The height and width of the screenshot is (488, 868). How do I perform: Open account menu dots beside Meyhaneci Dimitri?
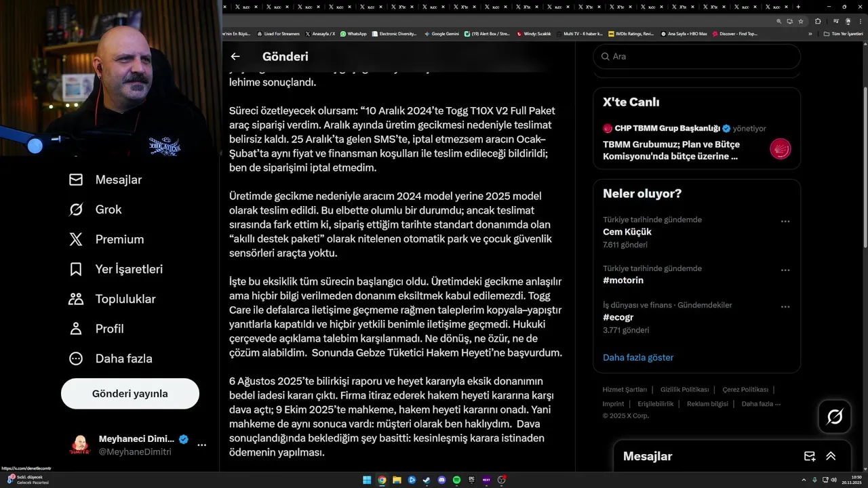pos(201,445)
